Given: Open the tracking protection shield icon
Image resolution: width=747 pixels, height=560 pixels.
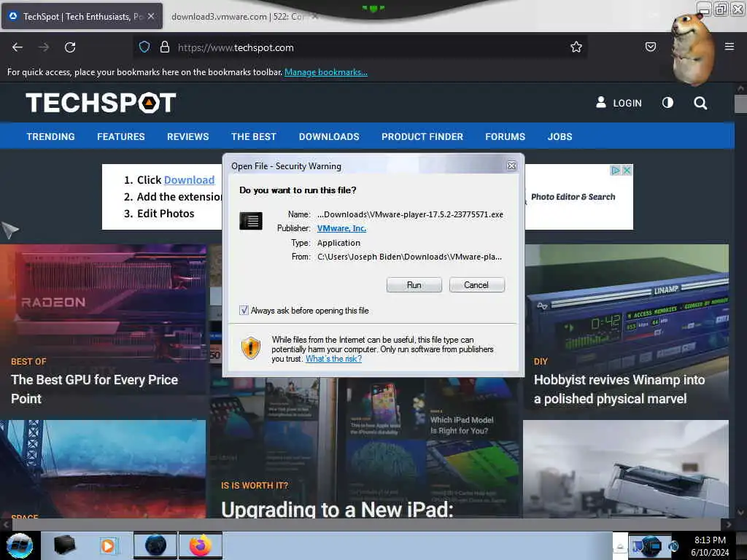Looking at the screenshot, I should click(144, 47).
